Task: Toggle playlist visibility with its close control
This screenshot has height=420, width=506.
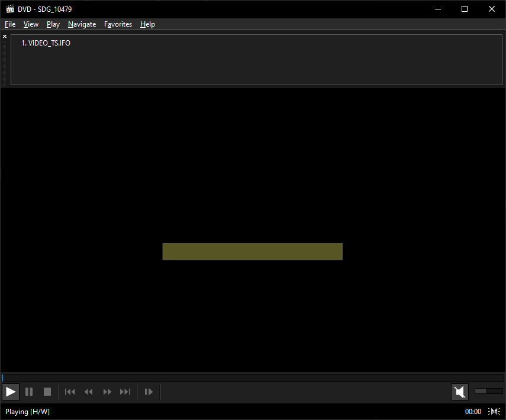Action: 4,35
